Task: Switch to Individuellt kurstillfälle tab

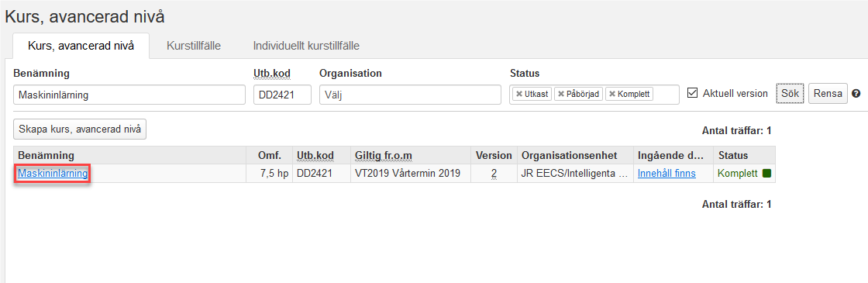Action: point(306,46)
